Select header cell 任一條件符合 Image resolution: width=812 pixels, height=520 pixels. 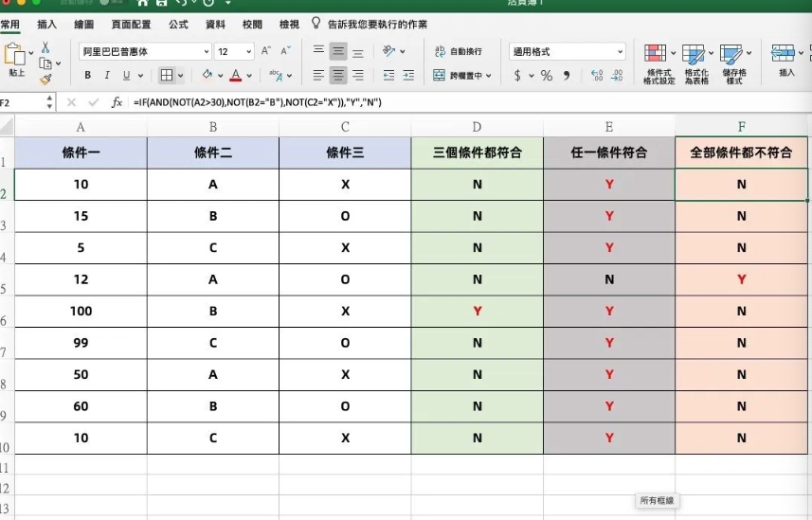pyautogui.click(x=609, y=152)
